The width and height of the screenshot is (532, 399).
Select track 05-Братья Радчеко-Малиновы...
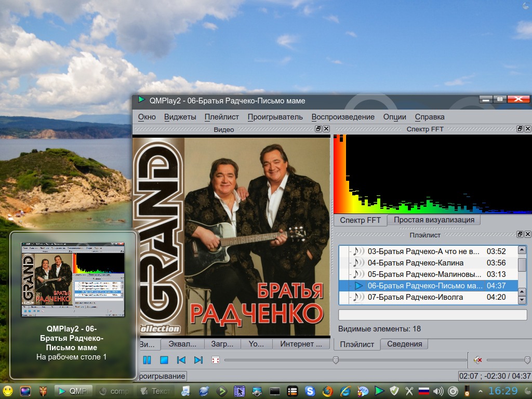click(429, 274)
